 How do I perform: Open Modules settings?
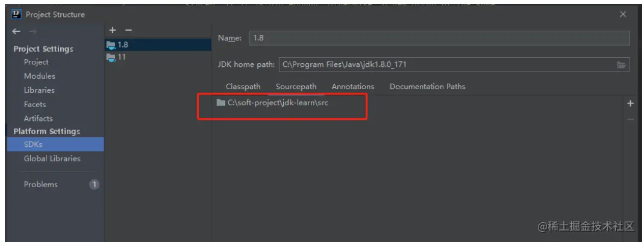coord(39,76)
